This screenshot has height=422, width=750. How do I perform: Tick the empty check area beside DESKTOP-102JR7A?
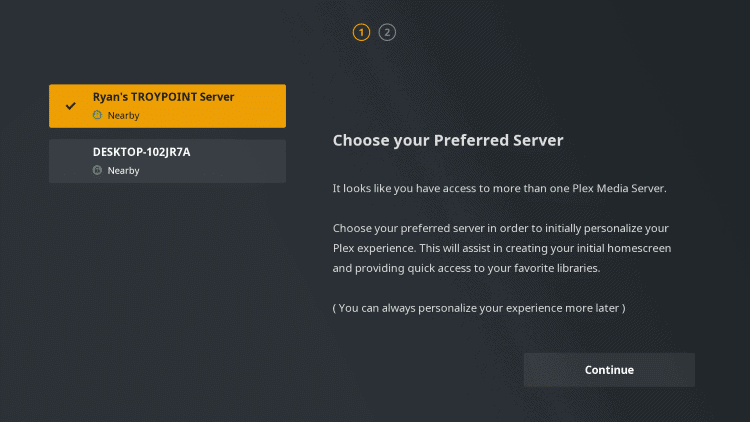[70, 161]
